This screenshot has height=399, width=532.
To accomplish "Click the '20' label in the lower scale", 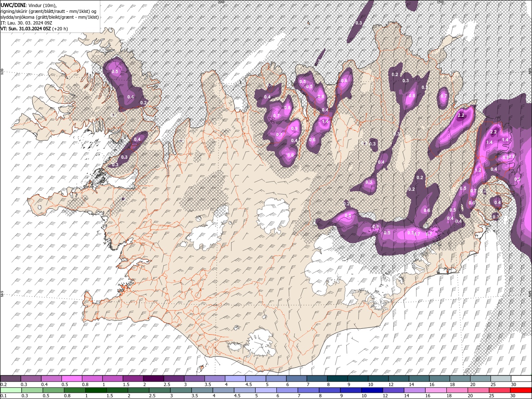I will [470, 396].
